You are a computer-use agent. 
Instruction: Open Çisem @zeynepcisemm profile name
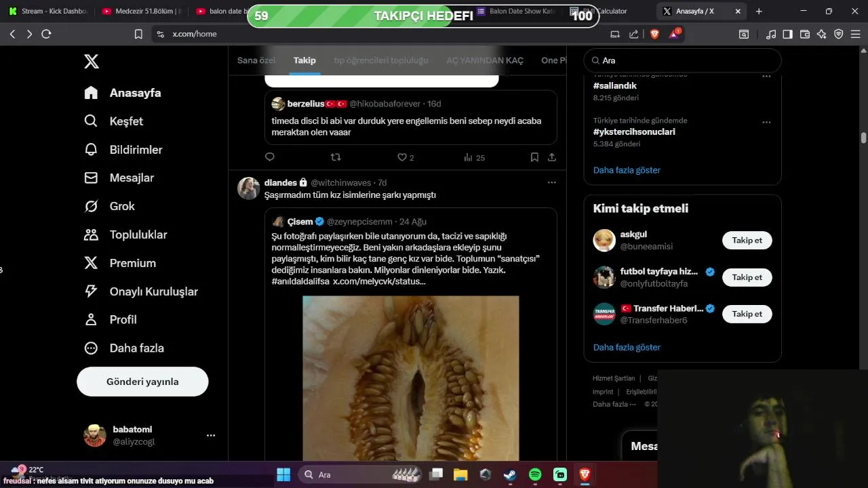pyautogui.click(x=300, y=222)
